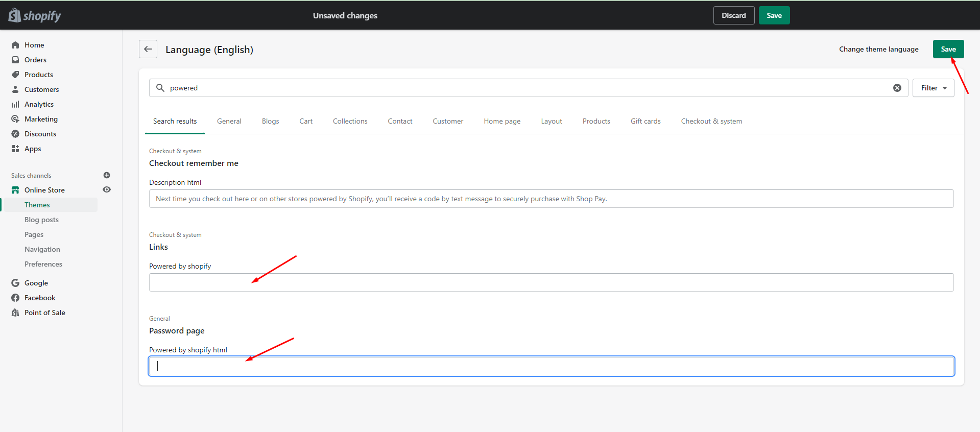The height and width of the screenshot is (432, 980).
Task: Open Marketing in the sidebar
Action: [41, 119]
